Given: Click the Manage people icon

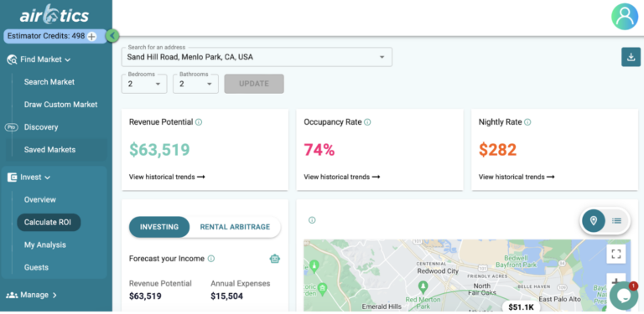Looking at the screenshot, I should pos(12,295).
